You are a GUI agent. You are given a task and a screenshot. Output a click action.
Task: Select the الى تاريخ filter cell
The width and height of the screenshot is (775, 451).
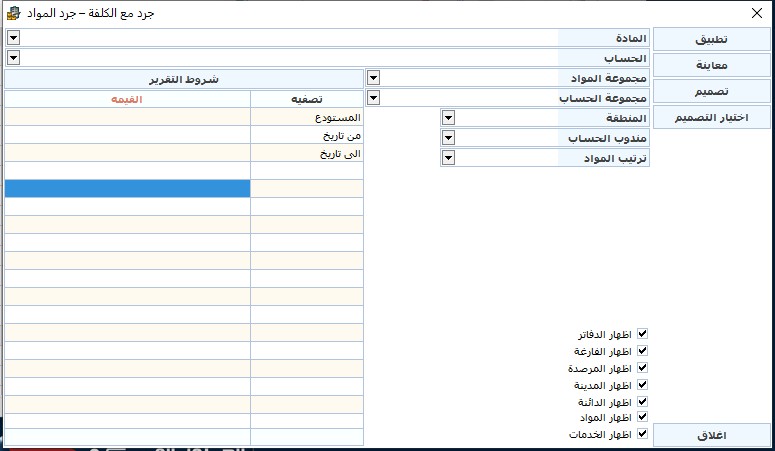[x=307, y=153]
